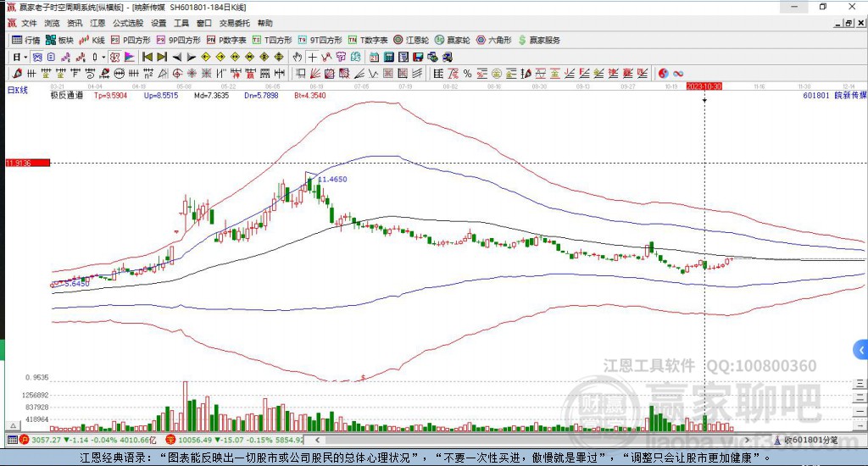Click the black left arrow icon
Screen dimensions: 868x466
click(177, 57)
